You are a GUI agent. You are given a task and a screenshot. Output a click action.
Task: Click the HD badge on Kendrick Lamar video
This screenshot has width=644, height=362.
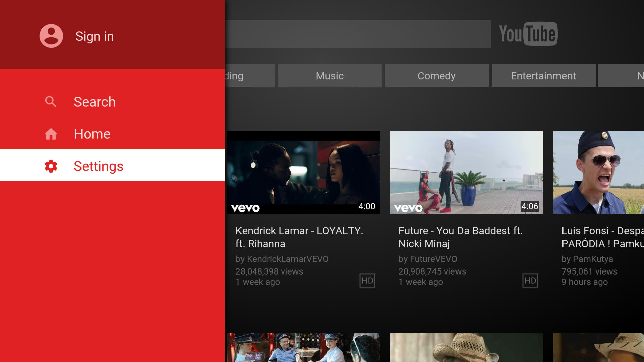pos(367,281)
